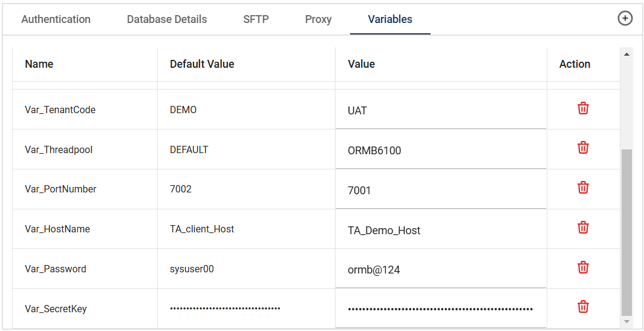Open the Authentication tab

(56, 19)
